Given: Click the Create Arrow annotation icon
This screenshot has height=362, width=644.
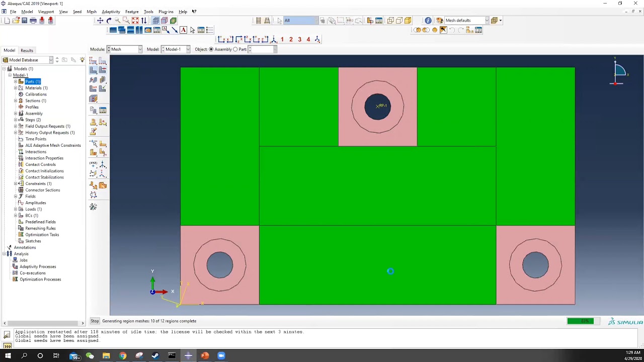Looking at the screenshot, I should point(175,30).
